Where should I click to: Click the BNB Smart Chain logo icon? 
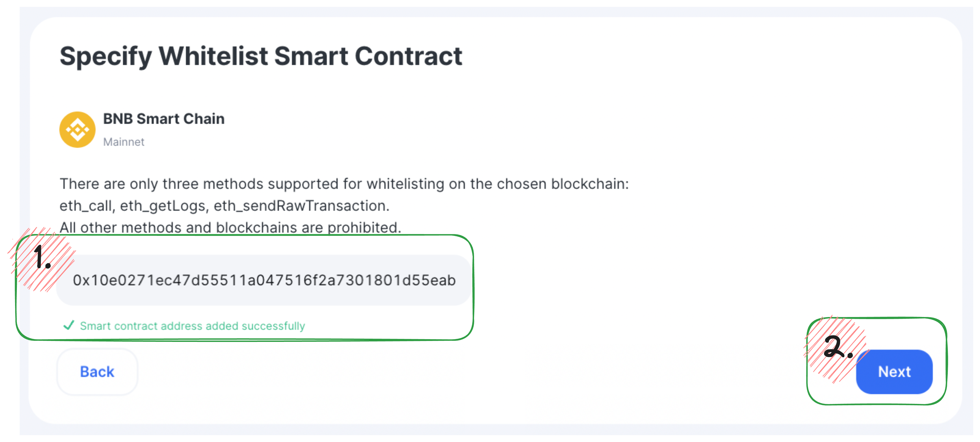pos(77,129)
